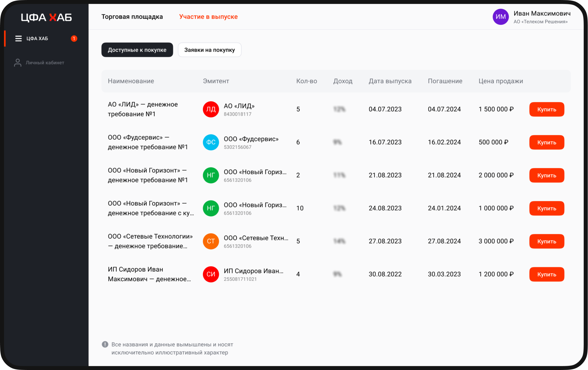
Task: Select ЦФА ХАБ sidebar menu item
Action: tap(46, 39)
